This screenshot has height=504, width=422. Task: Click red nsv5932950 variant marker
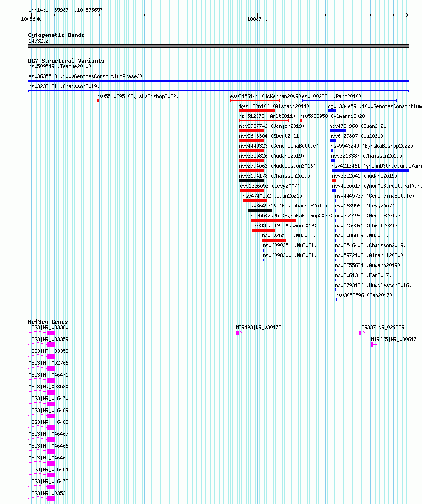(x=301, y=121)
